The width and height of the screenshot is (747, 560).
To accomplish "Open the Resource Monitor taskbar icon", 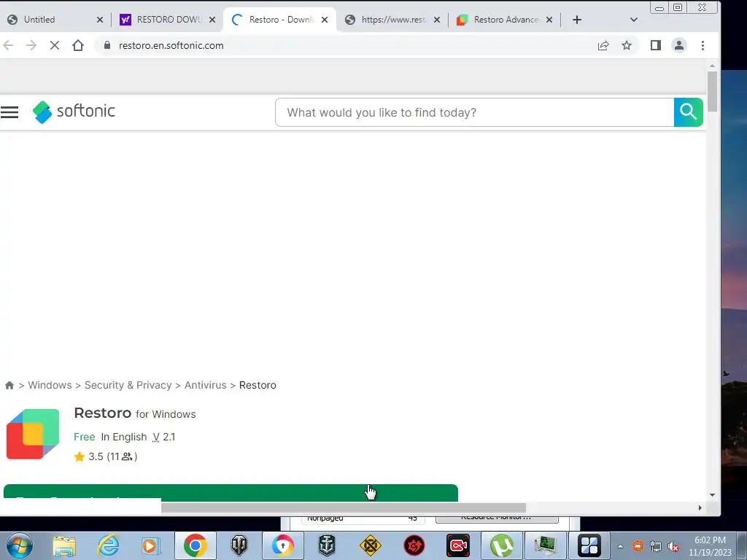I will coord(546,545).
